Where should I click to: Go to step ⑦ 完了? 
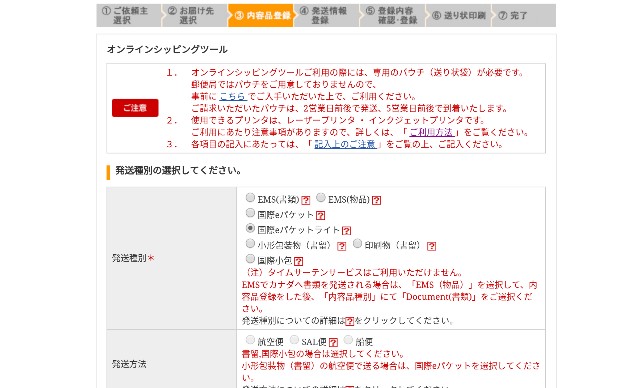pyautogui.click(x=524, y=16)
